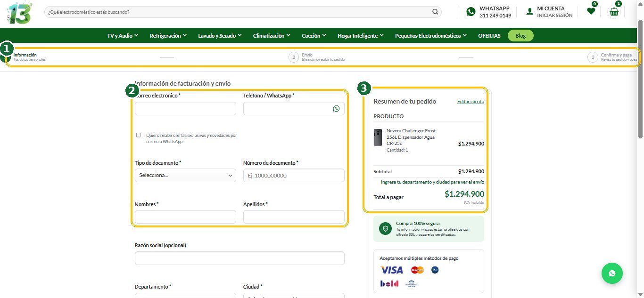
Task: Expand the Pequeños Electrodomésticos menu
Action: [x=431, y=36]
